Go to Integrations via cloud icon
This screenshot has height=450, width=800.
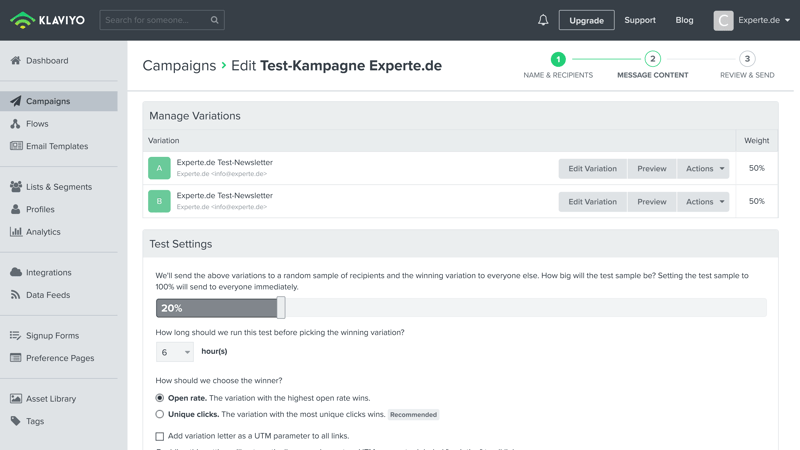16,272
